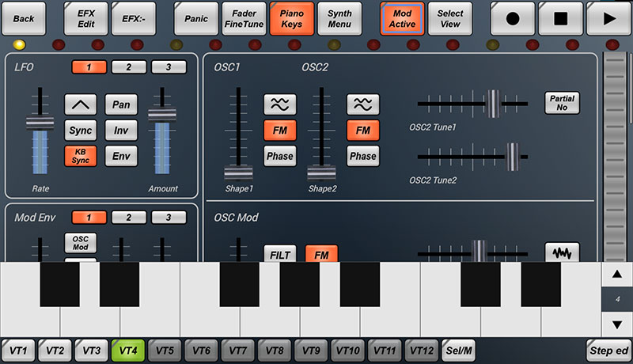Screen dimensions: 633x364
Task: Click the OSC Mod noise waveform icon
Action: [562, 252]
